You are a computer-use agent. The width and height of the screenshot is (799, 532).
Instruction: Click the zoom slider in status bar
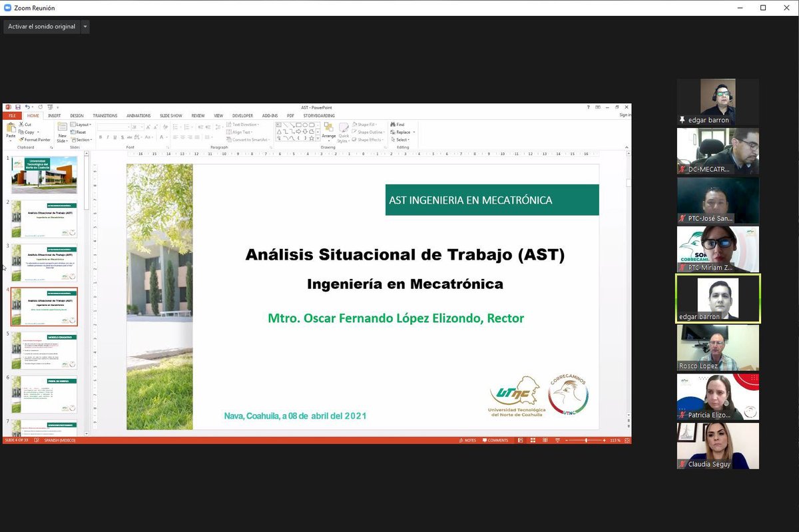point(586,440)
